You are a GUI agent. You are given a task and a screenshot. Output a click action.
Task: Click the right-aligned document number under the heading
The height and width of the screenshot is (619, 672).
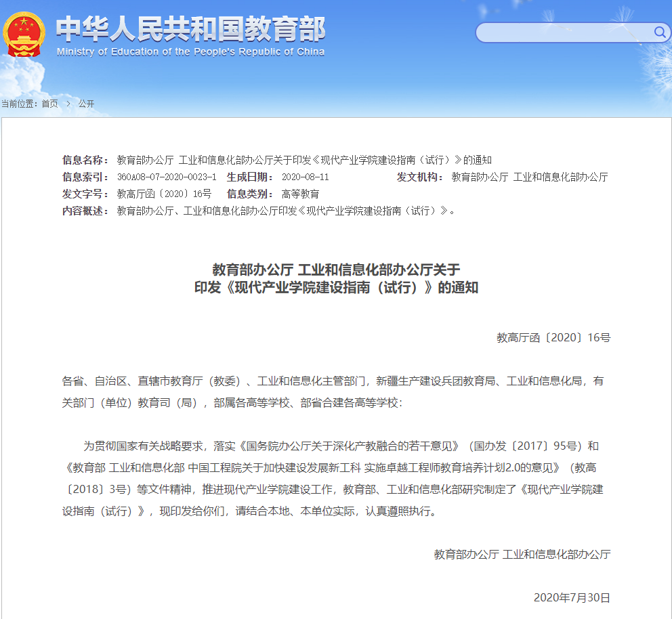pyautogui.click(x=553, y=337)
